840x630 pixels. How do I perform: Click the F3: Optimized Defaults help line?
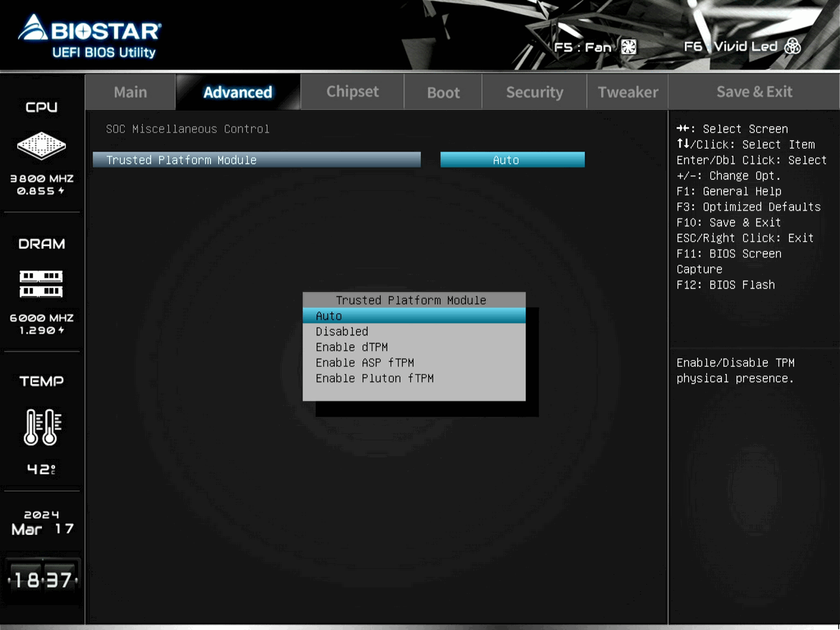click(x=749, y=207)
